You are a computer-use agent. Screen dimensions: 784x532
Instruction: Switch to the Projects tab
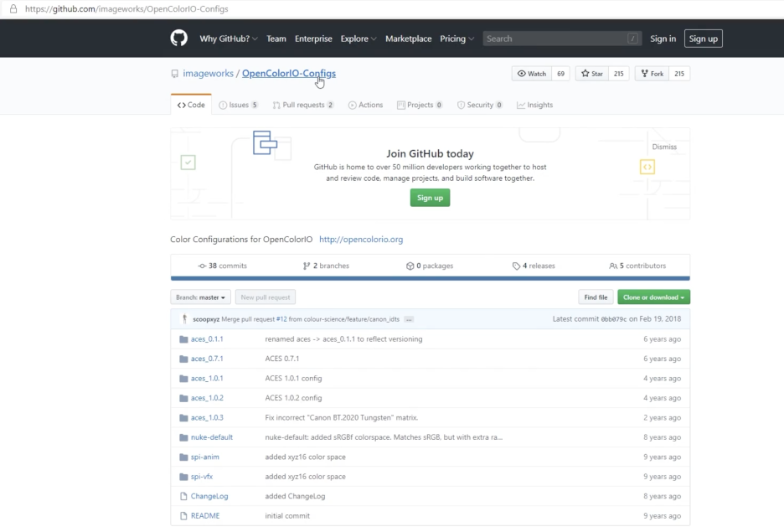coord(420,105)
